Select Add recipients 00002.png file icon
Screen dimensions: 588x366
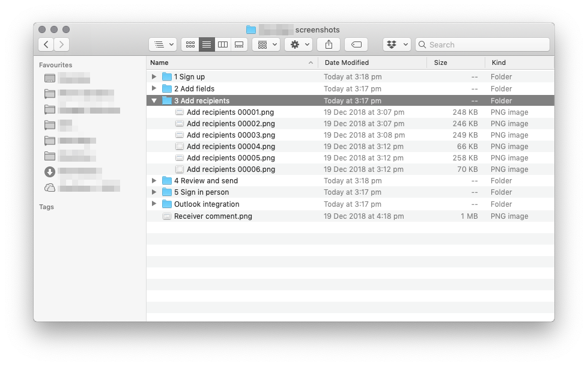tap(180, 123)
